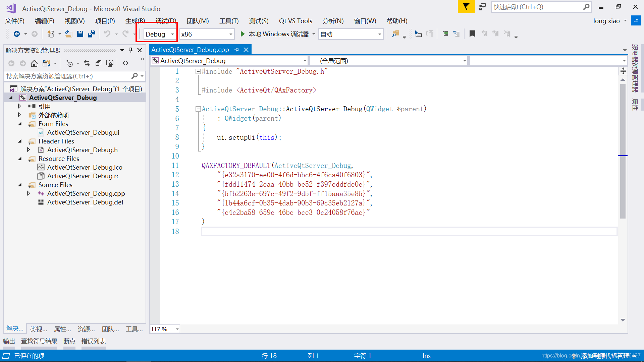Pin the Solution Explorer panel (auto-hide)
Screen dimensions: 644x362
[x=131, y=50]
